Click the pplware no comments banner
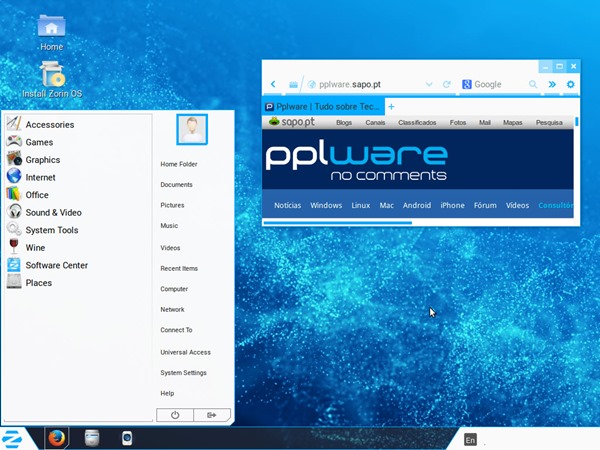 [357, 161]
